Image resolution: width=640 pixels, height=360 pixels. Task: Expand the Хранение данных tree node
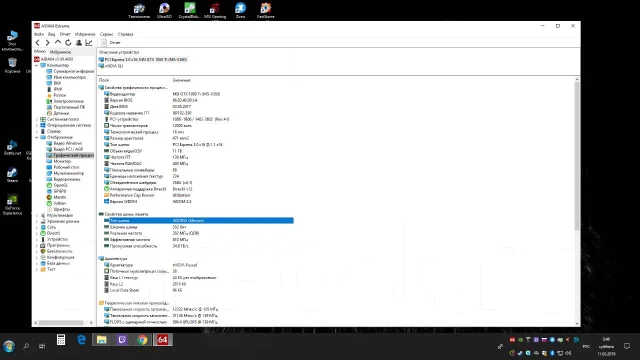point(37,221)
